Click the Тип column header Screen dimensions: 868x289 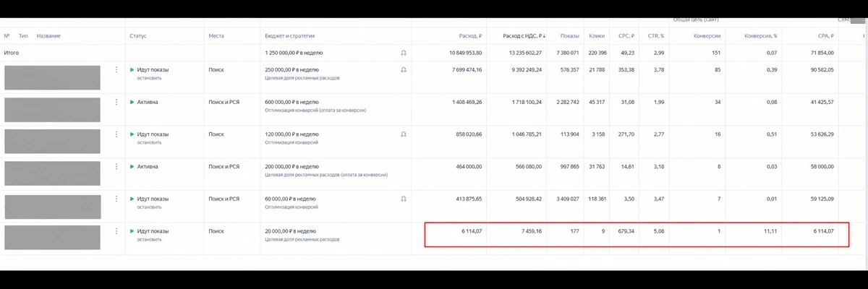pyautogui.click(x=23, y=35)
